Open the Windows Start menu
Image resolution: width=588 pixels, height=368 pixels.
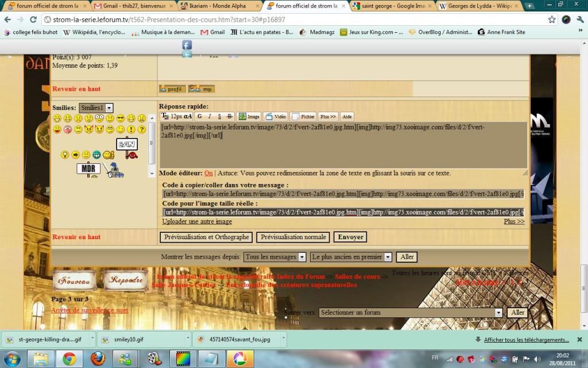click(12, 359)
